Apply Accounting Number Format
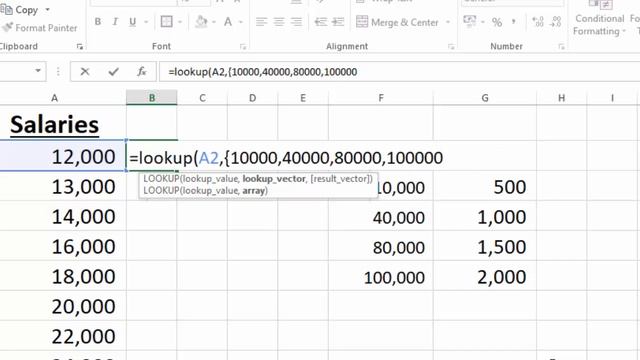Screen dimensions: 640x360 tap(470, 21)
